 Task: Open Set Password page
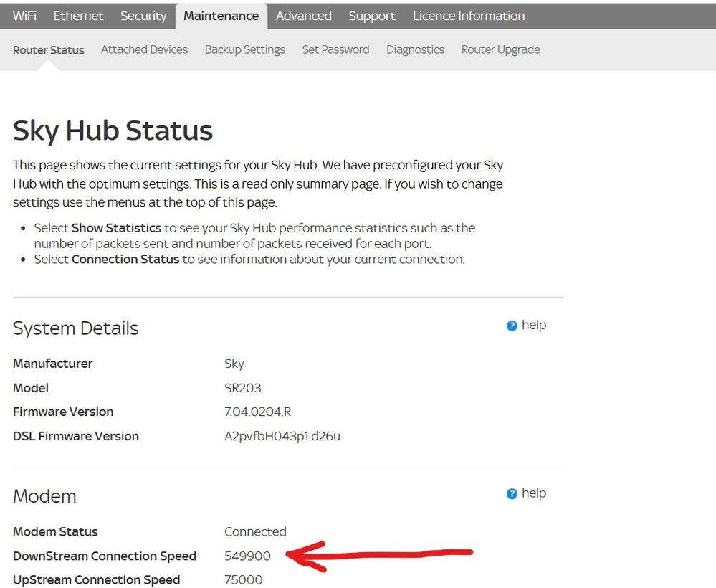(335, 49)
